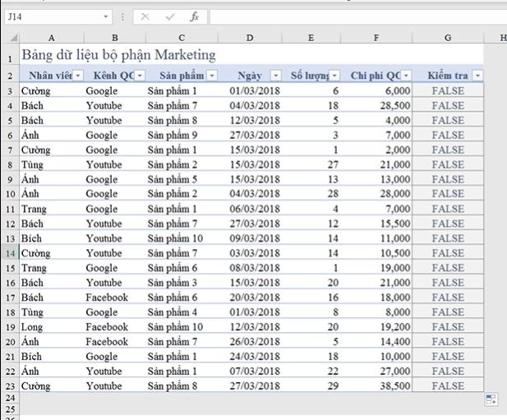Open the Ngày filter dropdown
Screen dimensions: 507x420
pos(275,76)
